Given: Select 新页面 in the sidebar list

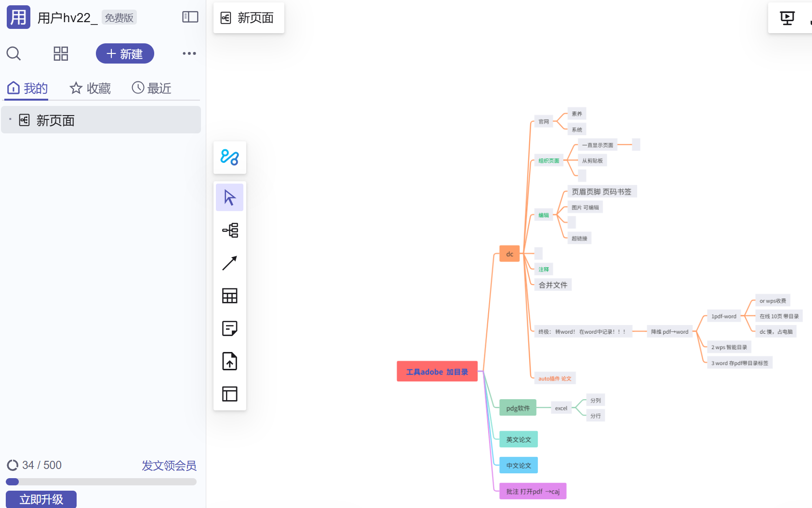Looking at the screenshot, I should (x=101, y=120).
